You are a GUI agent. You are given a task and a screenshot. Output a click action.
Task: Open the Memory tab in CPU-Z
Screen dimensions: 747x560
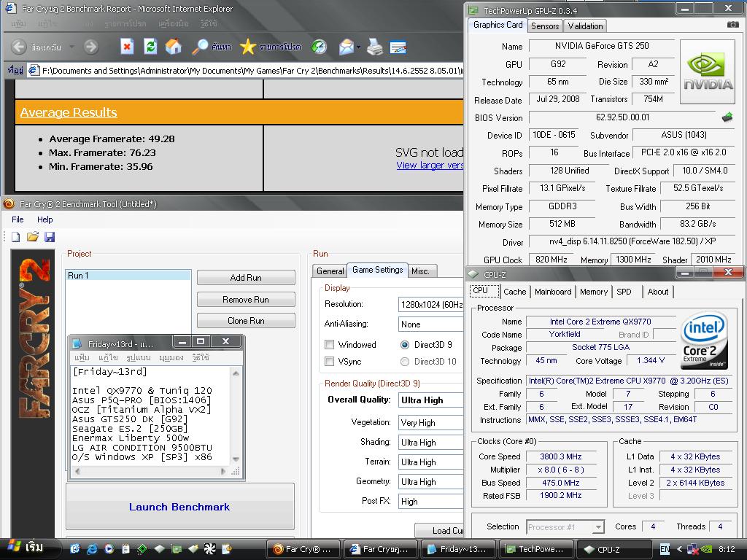pos(593,292)
